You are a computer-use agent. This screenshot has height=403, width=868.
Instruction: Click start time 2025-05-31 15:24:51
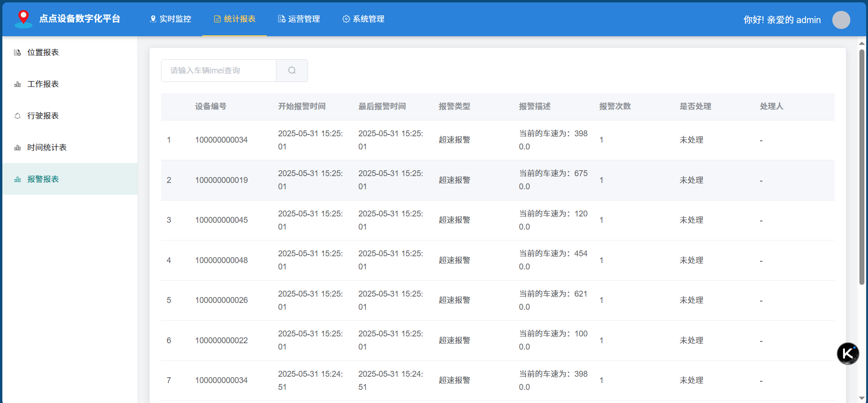coord(310,380)
